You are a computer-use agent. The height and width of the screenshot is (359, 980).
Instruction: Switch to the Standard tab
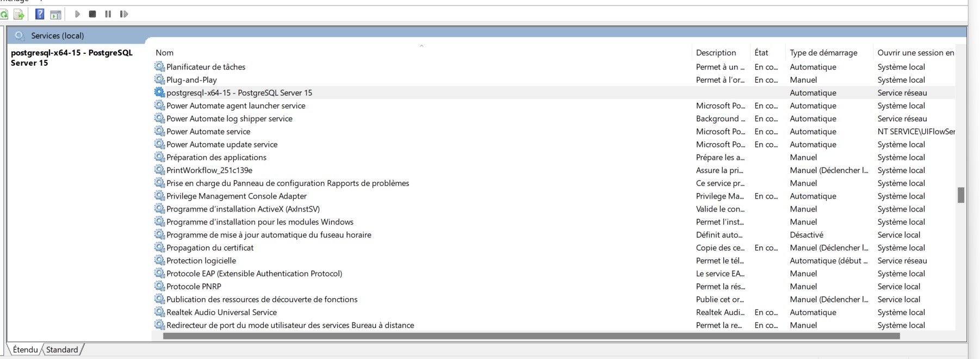(x=62, y=349)
